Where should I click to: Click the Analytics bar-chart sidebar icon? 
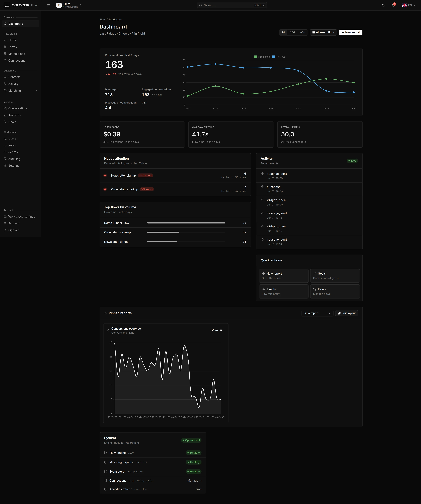tap(5, 115)
